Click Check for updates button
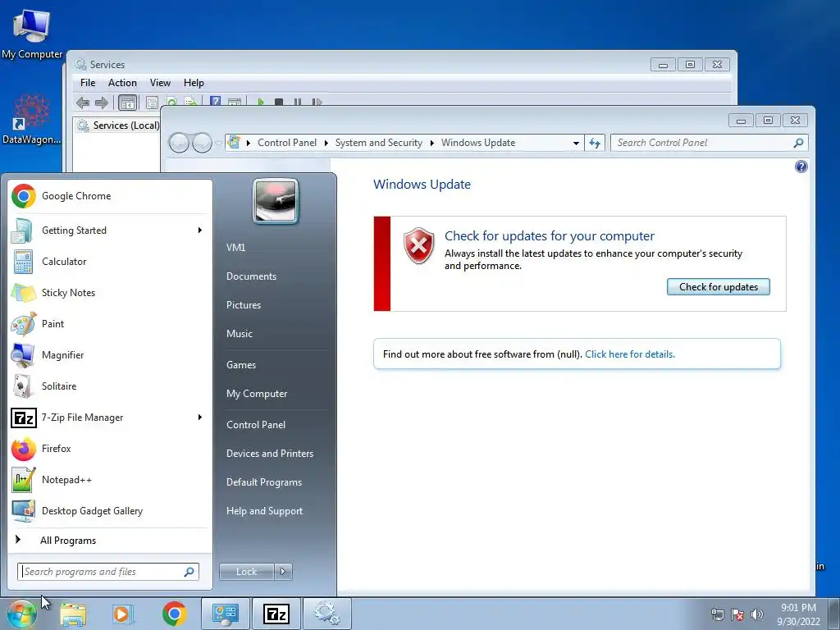This screenshot has height=630, width=840. [719, 286]
